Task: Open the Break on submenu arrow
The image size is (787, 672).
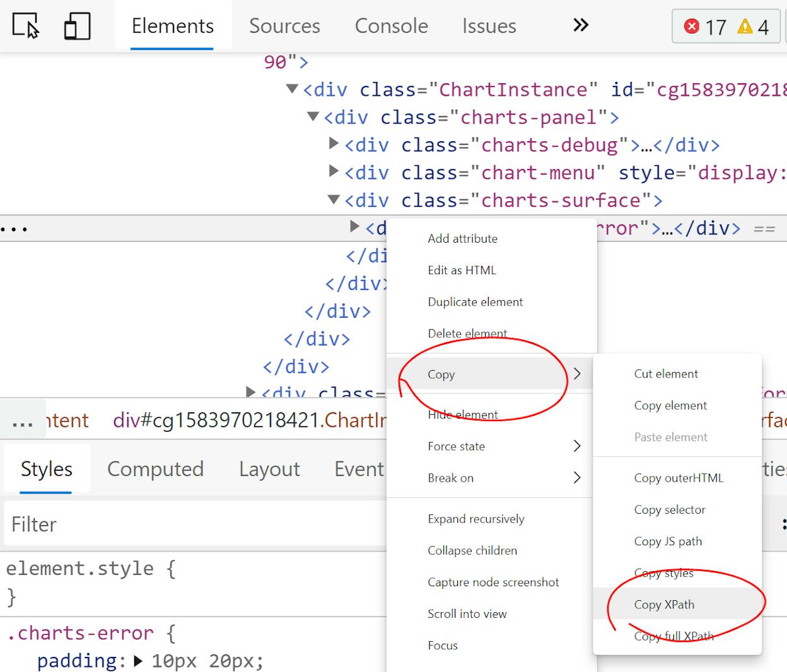Action: [577, 477]
